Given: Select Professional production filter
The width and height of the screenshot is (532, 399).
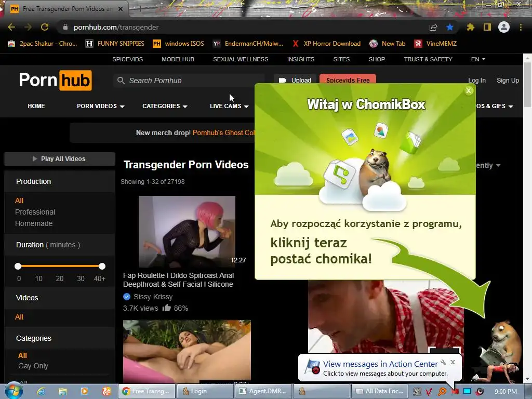Looking at the screenshot, I should point(35,212).
